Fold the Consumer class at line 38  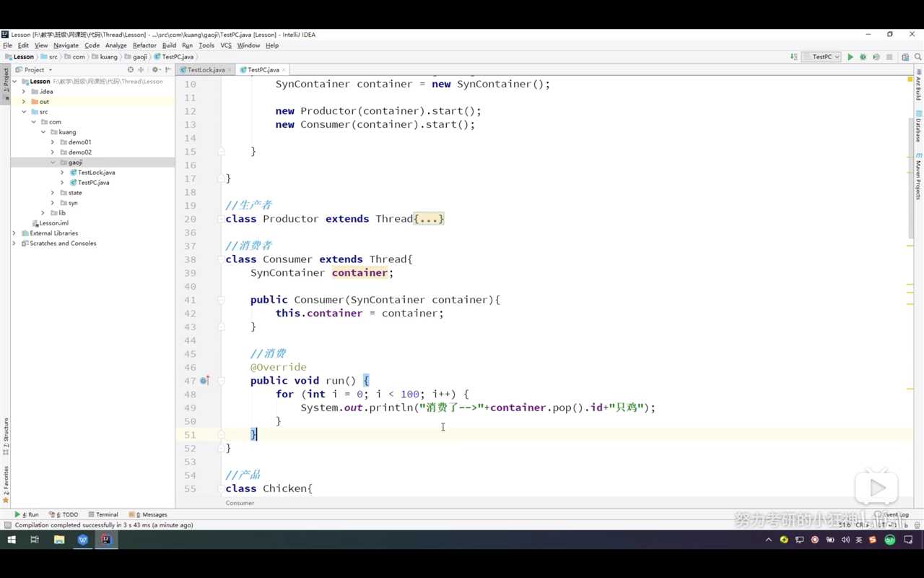click(x=221, y=259)
